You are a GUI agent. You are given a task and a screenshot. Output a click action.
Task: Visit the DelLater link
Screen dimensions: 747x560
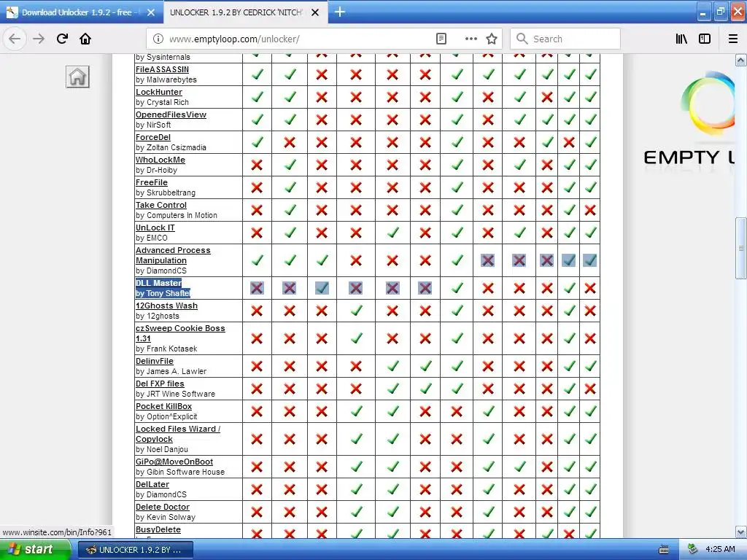152,484
